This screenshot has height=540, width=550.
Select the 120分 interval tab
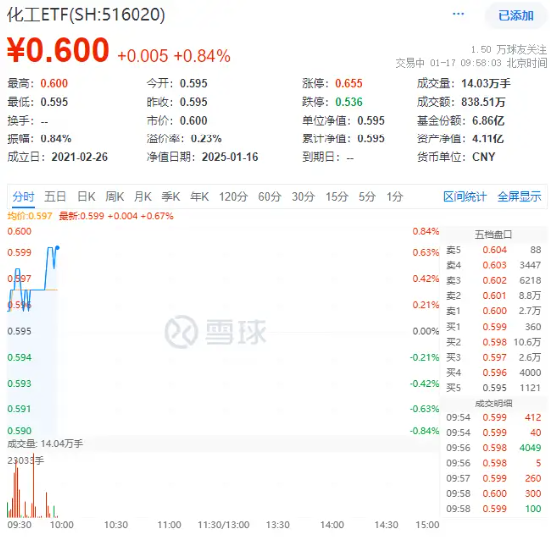click(233, 196)
